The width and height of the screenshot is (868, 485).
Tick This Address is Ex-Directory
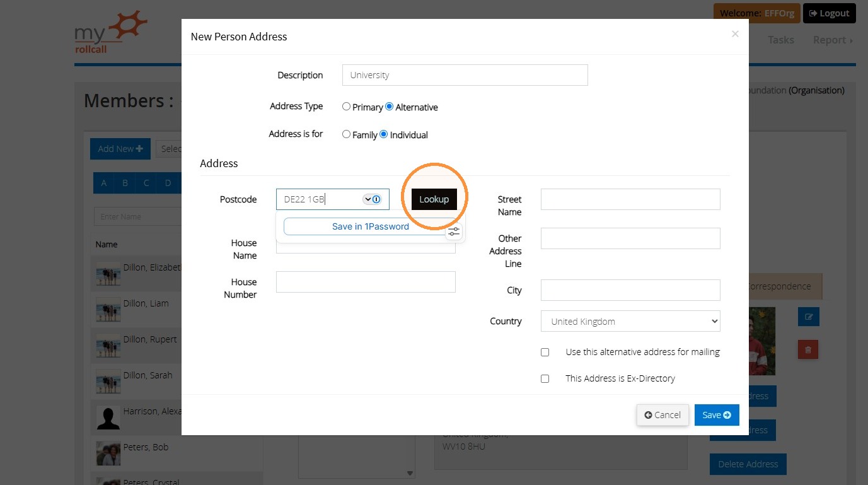tap(545, 379)
